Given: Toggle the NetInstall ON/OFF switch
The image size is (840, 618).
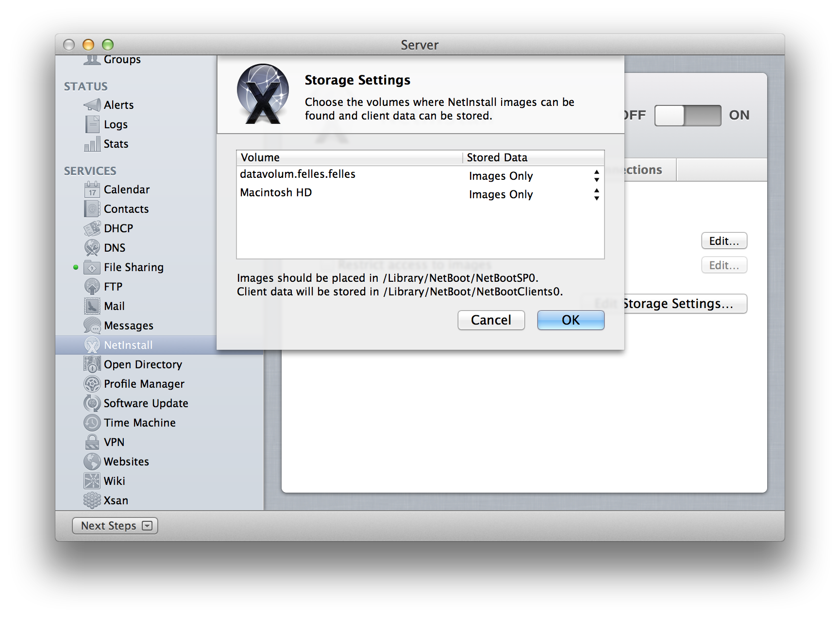Looking at the screenshot, I should 688,116.
